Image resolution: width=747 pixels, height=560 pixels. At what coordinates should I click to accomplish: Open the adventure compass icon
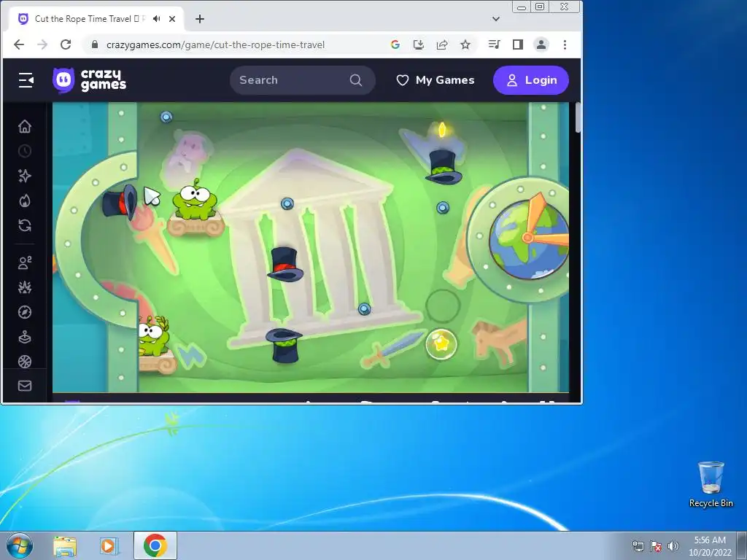point(25,312)
